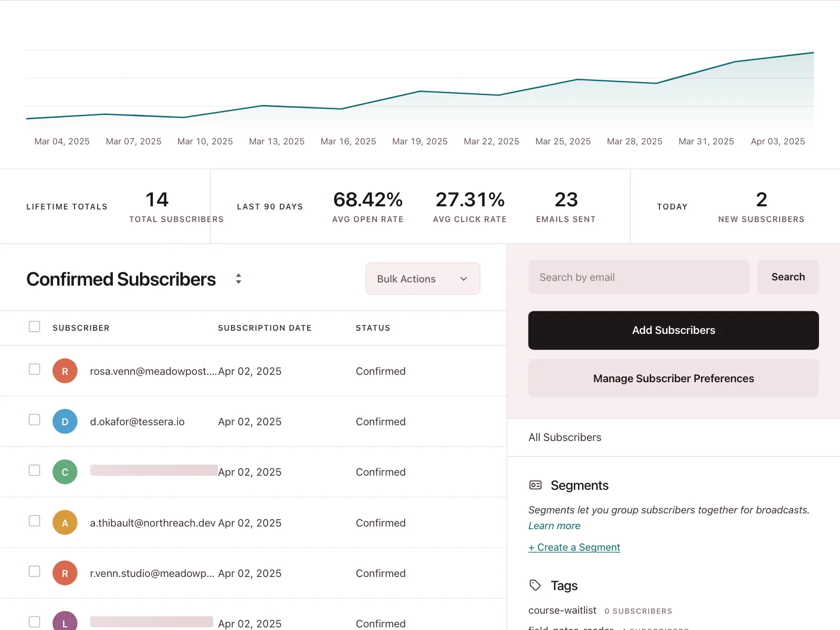Click the Segments card icon

(535, 485)
